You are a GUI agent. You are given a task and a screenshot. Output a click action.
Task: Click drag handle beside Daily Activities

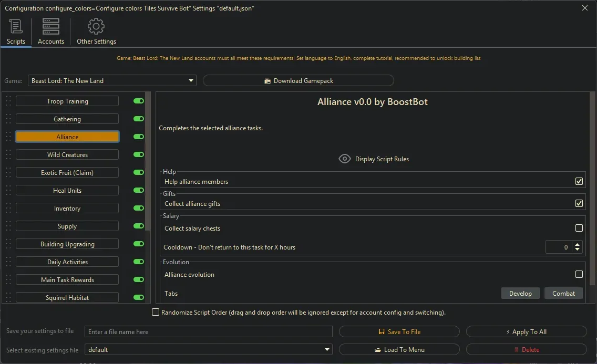tap(8, 262)
